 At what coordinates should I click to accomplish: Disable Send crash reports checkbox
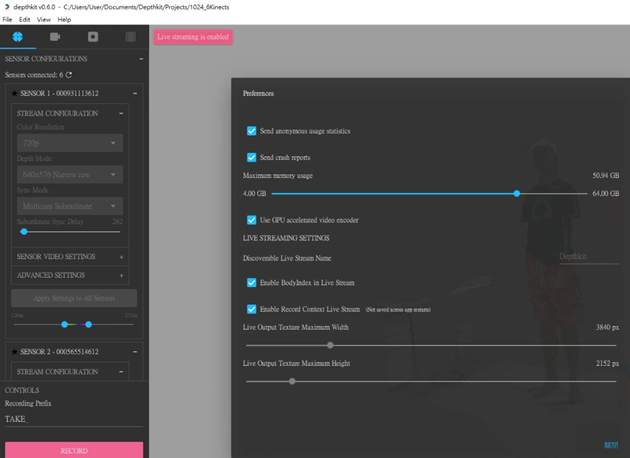pos(252,157)
